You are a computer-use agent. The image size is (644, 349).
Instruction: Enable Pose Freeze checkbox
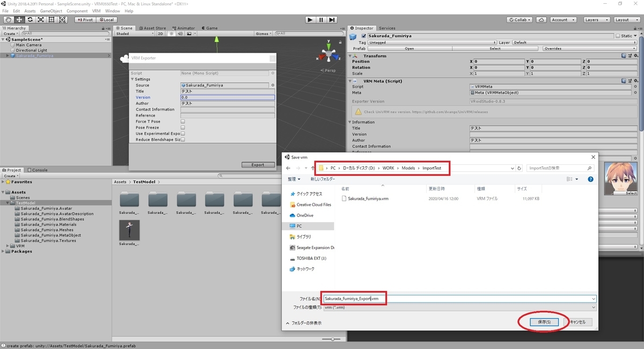(x=182, y=127)
